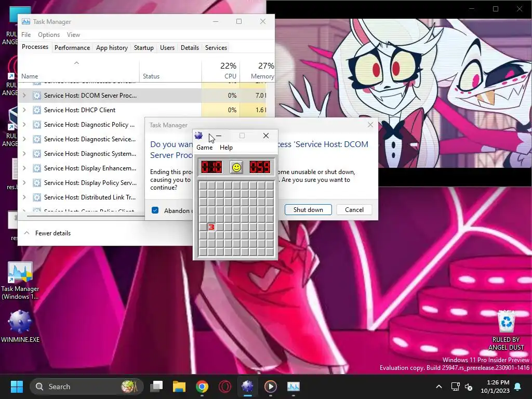Switch to the Performance tab

pos(72,48)
